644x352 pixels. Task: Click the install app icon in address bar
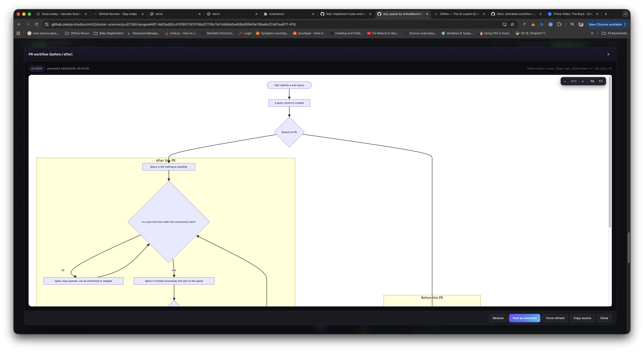click(x=504, y=24)
